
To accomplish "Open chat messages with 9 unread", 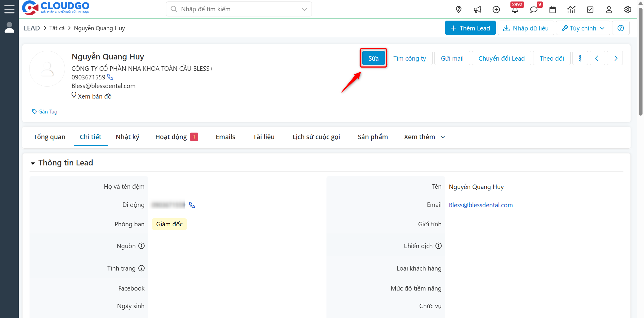I will coord(534,9).
